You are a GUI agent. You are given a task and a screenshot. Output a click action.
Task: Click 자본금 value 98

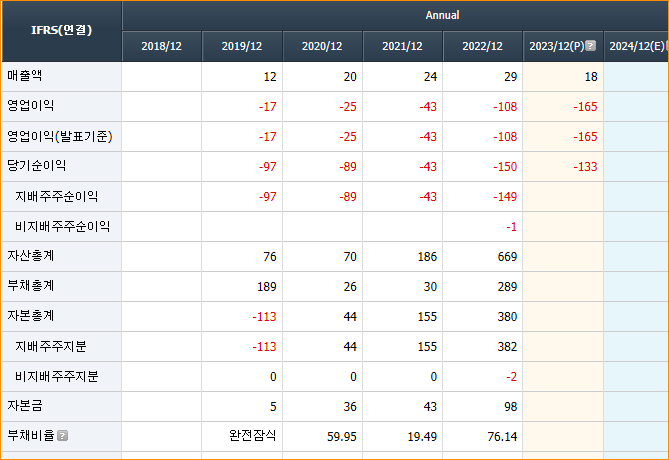point(510,407)
